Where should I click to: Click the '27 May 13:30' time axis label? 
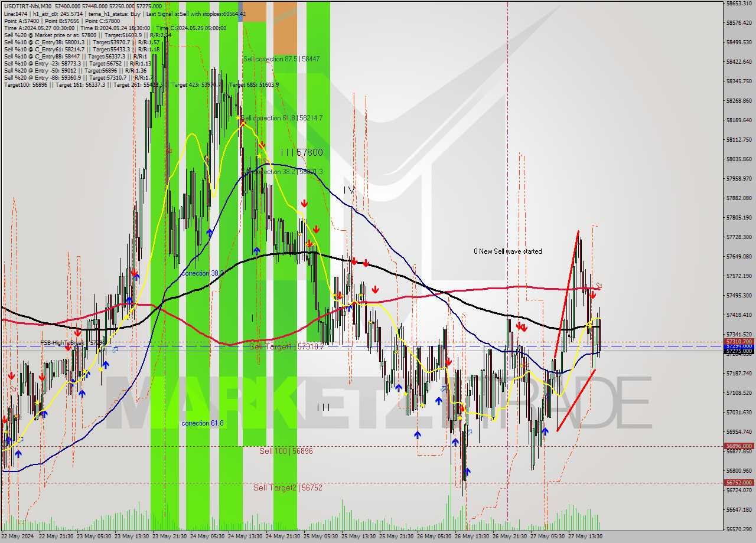coord(585,537)
